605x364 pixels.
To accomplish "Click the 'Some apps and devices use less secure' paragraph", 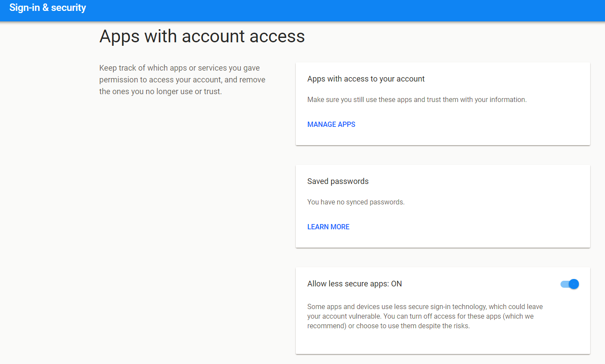I will tap(425, 316).
